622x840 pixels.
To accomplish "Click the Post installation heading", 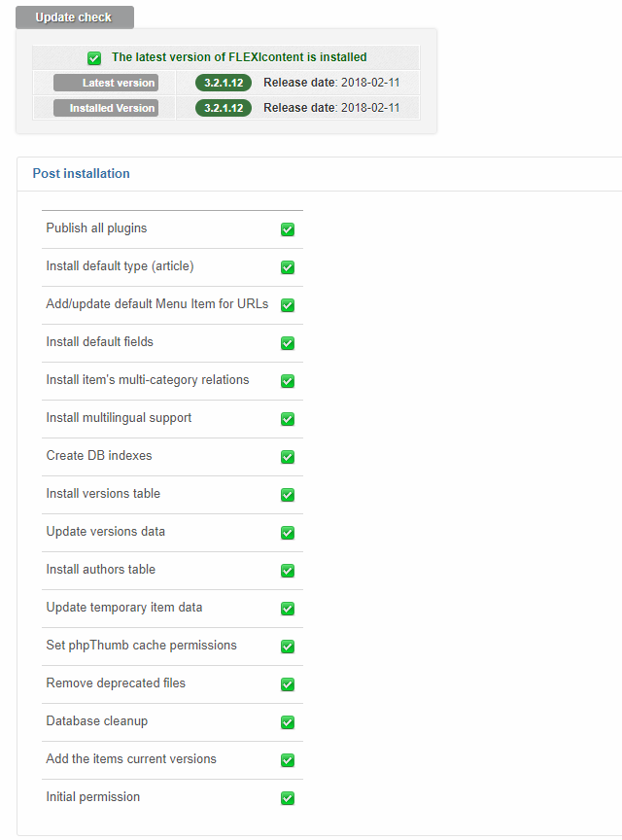I will coord(81,174).
